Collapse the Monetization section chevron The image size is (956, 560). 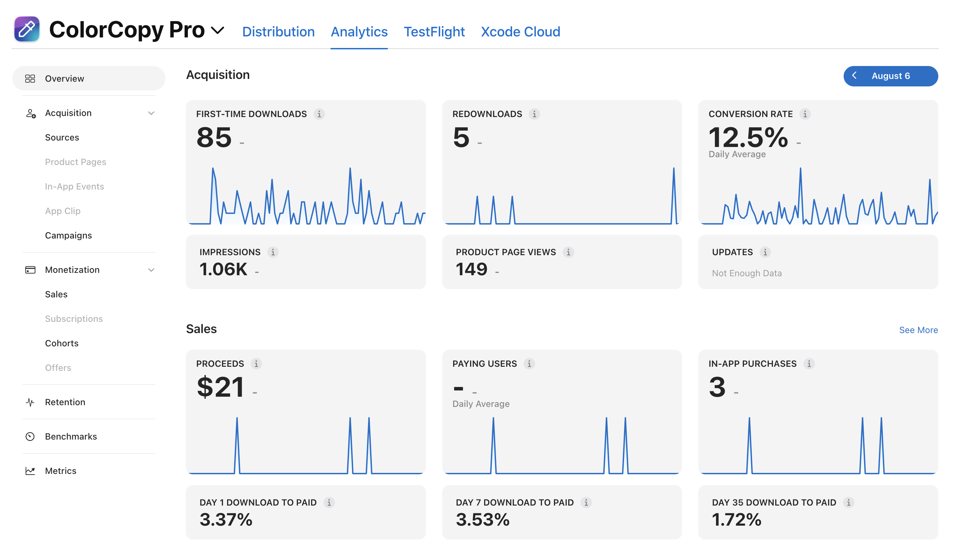pyautogui.click(x=151, y=270)
